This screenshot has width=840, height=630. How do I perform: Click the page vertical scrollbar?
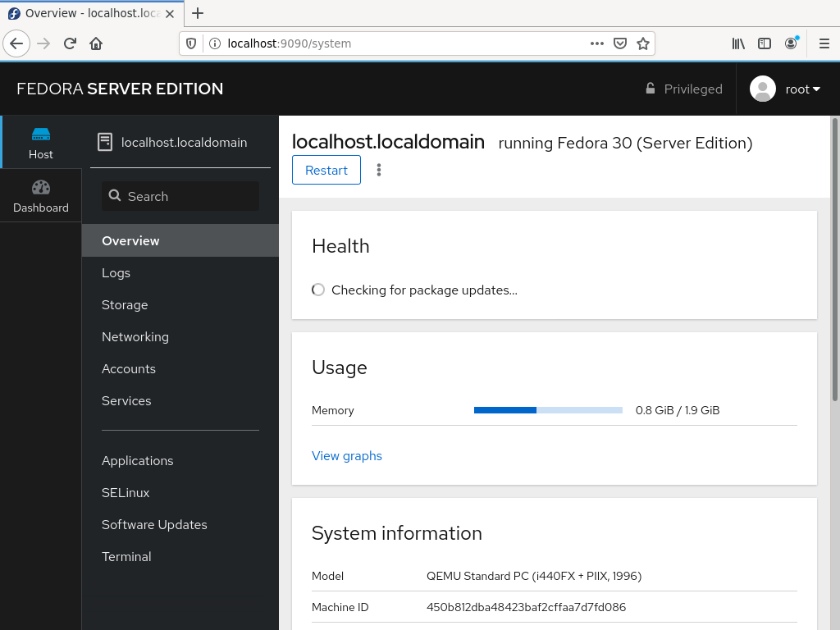click(834, 260)
